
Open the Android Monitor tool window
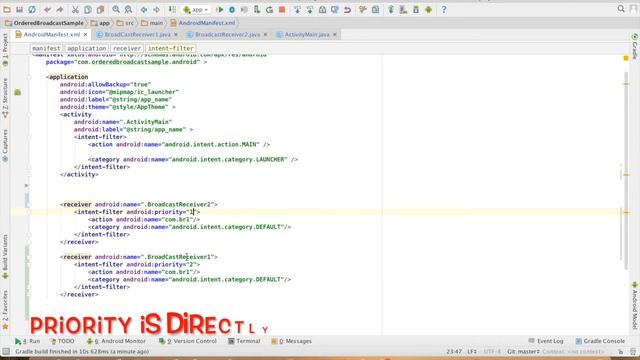click(116, 341)
